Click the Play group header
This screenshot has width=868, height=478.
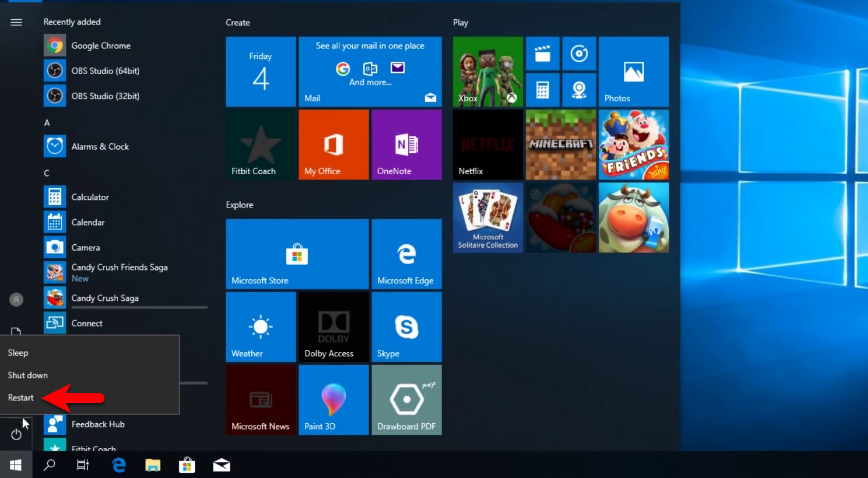pos(460,22)
